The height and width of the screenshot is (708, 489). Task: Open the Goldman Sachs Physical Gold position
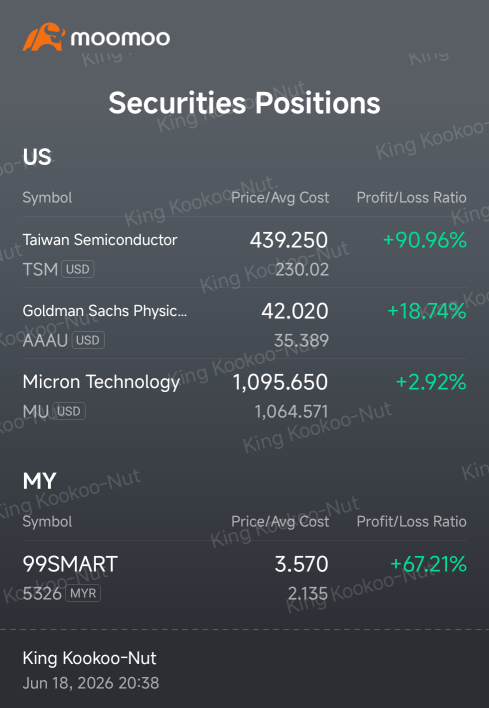tap(244, 324)
